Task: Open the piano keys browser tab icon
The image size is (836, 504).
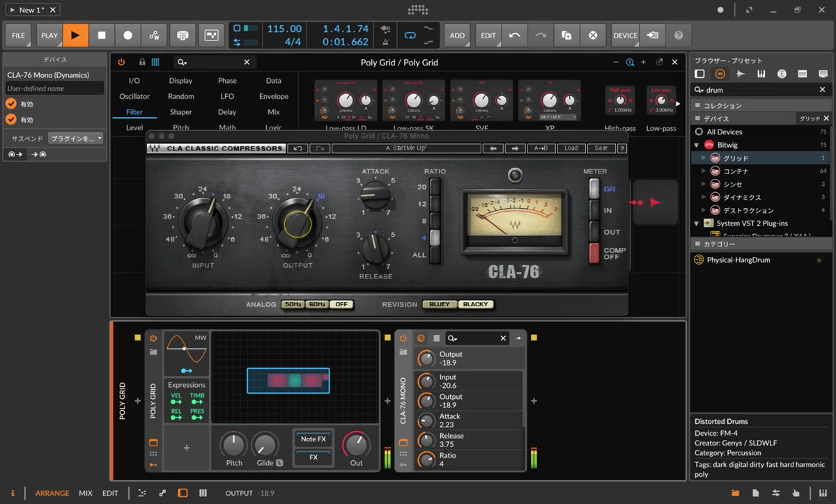Action: pyautogui.click(x=761, y=74)
